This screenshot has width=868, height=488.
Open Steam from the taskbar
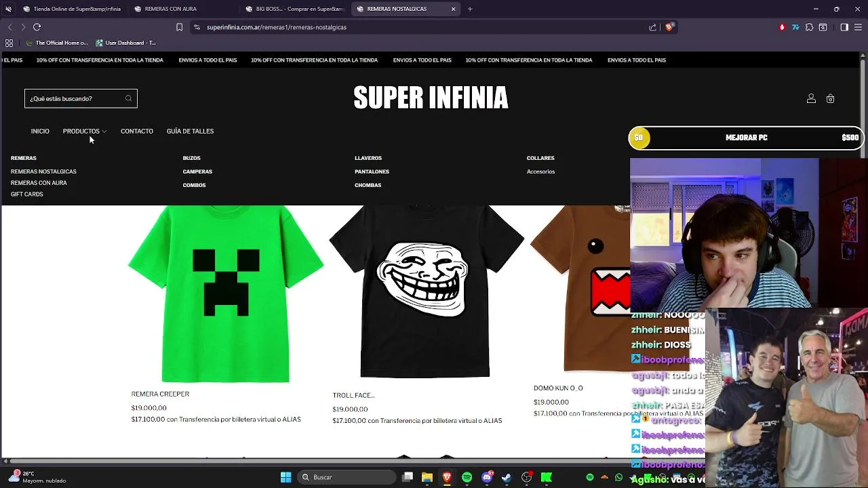[x=507, y=477]
